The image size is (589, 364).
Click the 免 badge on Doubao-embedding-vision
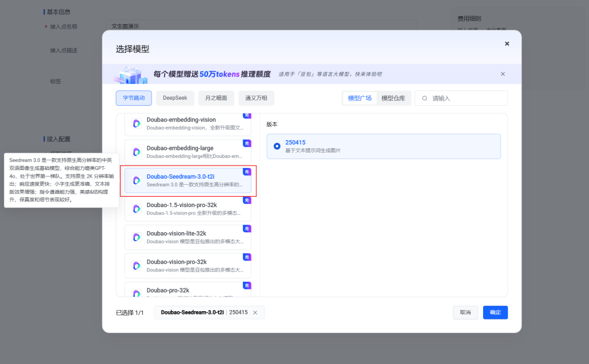248,115
